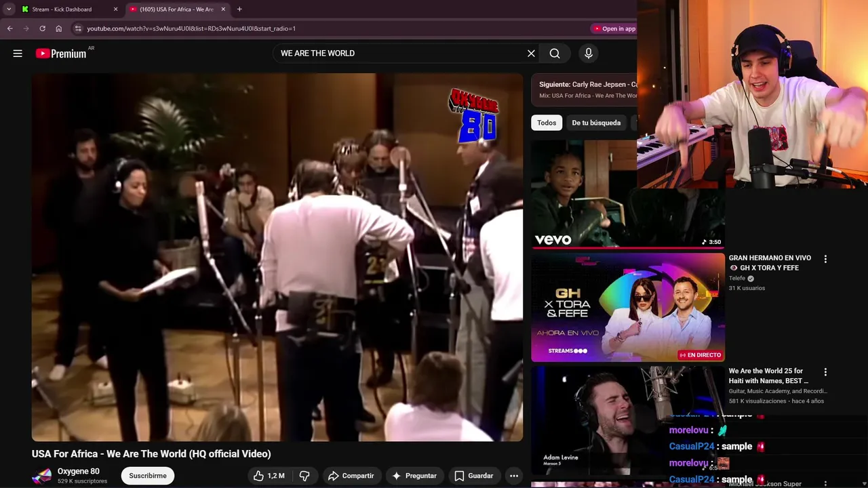
Task: Select the De tu búsqueda chip
Action: [596, 123]
